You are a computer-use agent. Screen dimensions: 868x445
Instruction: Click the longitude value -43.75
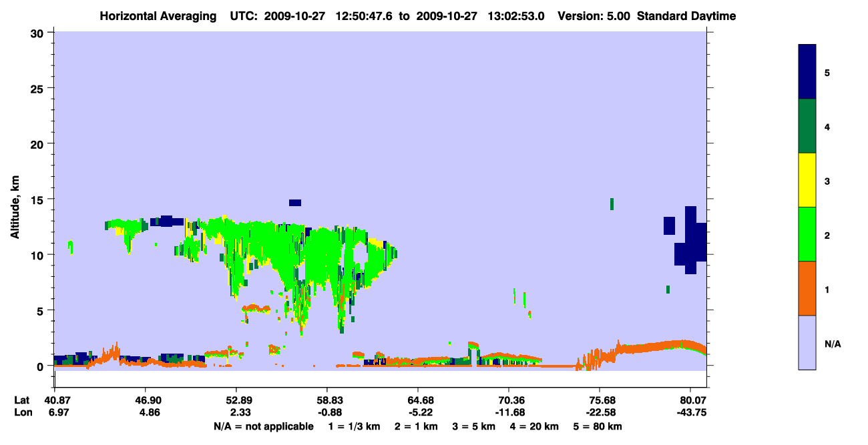click(691, 412)
